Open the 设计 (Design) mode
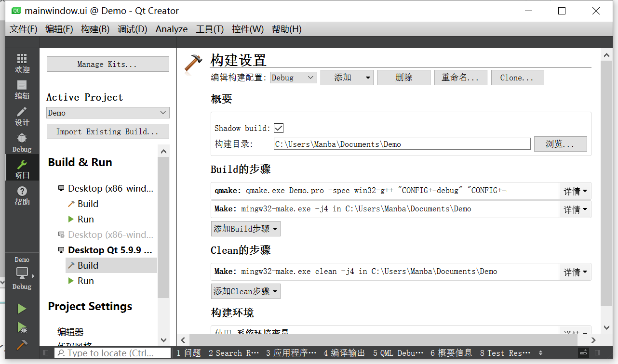This screenshot has width=618, height=364. (x=22, y=116)
